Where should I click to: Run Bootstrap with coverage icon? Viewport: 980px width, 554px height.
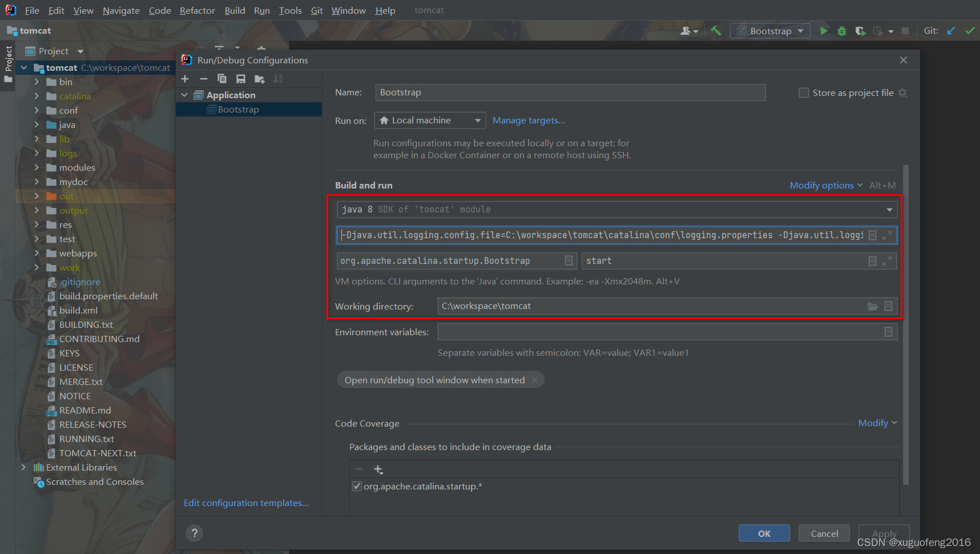tap(860, 31)
